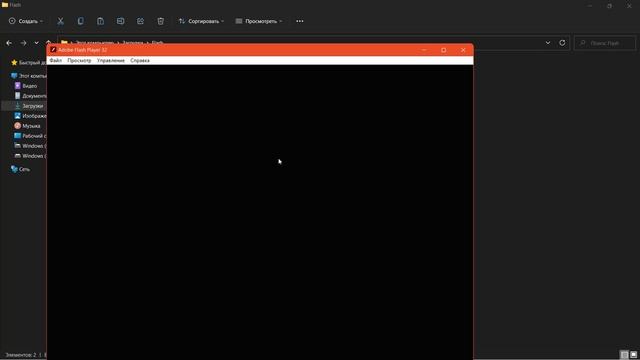Open the Просмотреть dropdown in Explorer
The height and width of the screenshot is (360, 640).
pyautogui.click(x=259, y=21)
